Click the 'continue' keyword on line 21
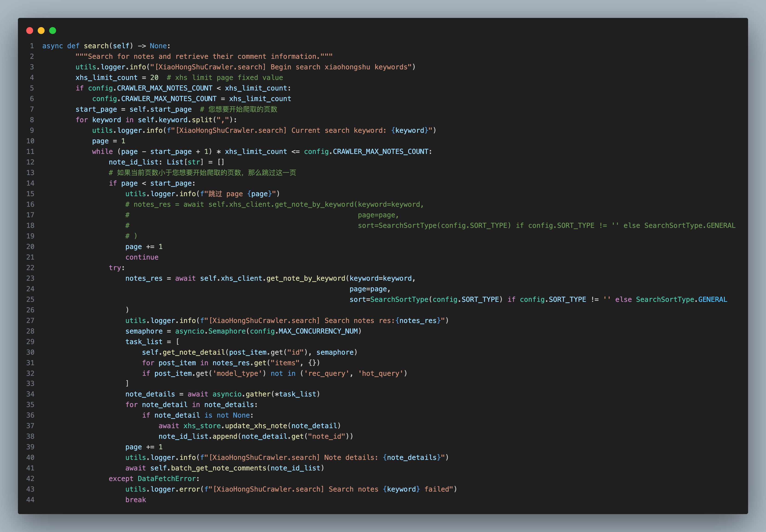 click(142, 257)
